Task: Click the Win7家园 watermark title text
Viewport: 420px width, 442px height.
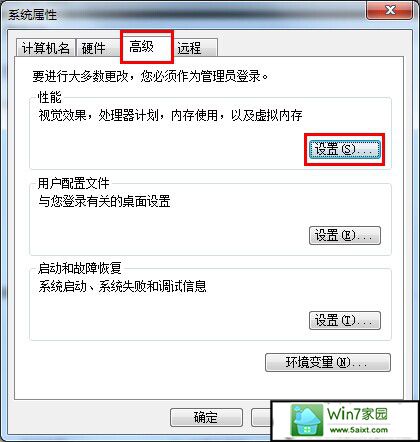Action: 358,414
